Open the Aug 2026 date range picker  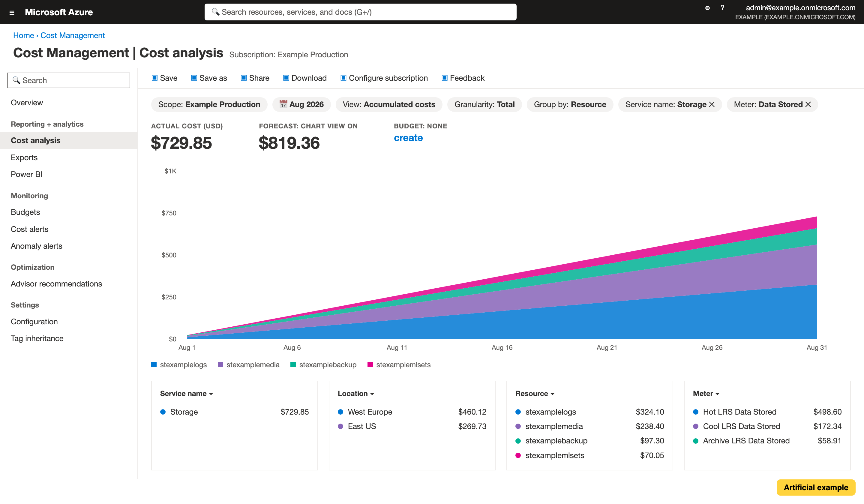(301, 104)
